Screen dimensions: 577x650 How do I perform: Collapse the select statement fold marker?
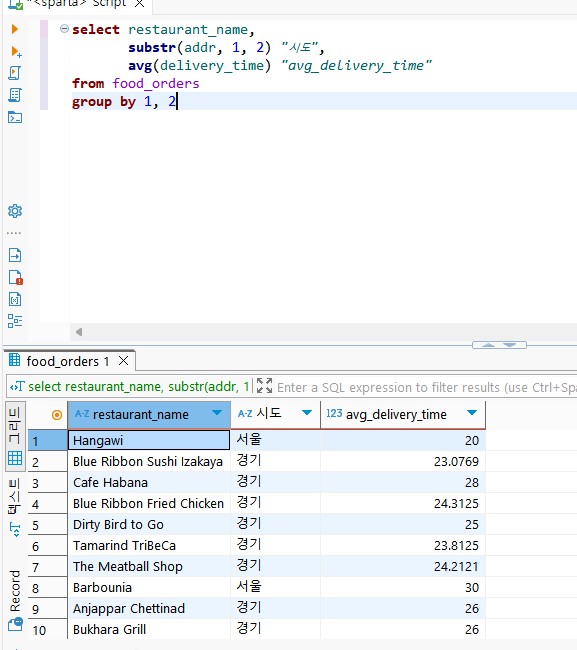tap(64, 29)
